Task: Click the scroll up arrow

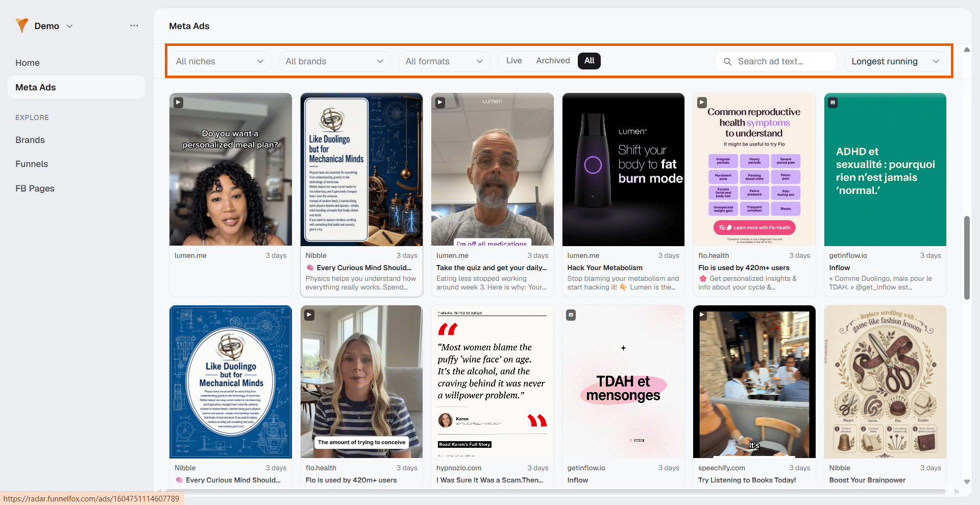Action: tap(967, 50)
